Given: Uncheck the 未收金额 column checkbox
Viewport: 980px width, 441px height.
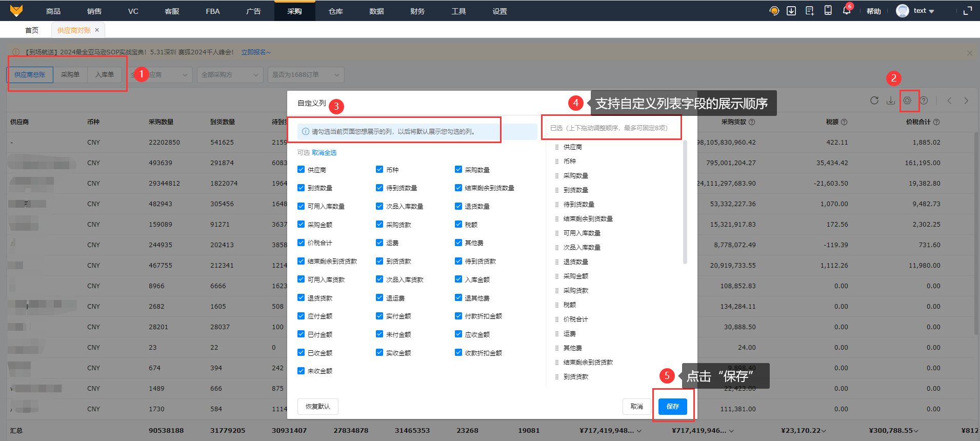Looking at the screenshot, I should pyautogui.click(x=301, y=371).
